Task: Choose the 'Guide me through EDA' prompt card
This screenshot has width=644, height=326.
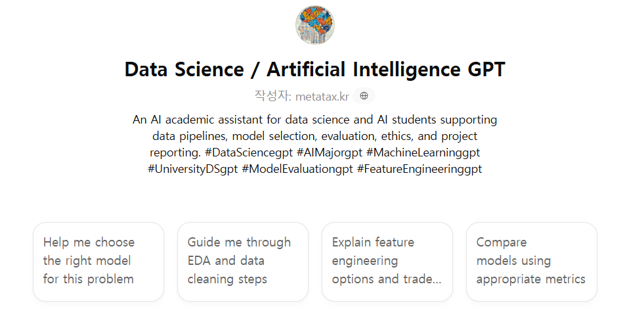Action: tap(243, 261)
